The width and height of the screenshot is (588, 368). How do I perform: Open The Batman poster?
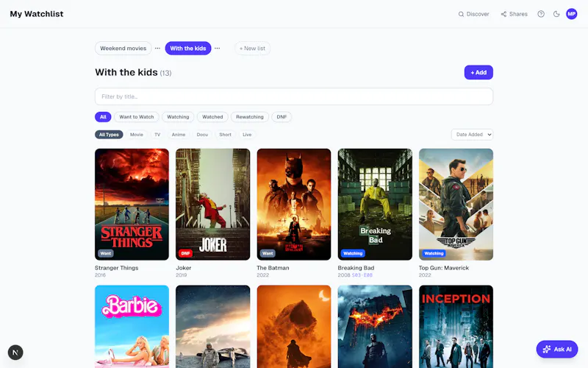coord(293,205)
